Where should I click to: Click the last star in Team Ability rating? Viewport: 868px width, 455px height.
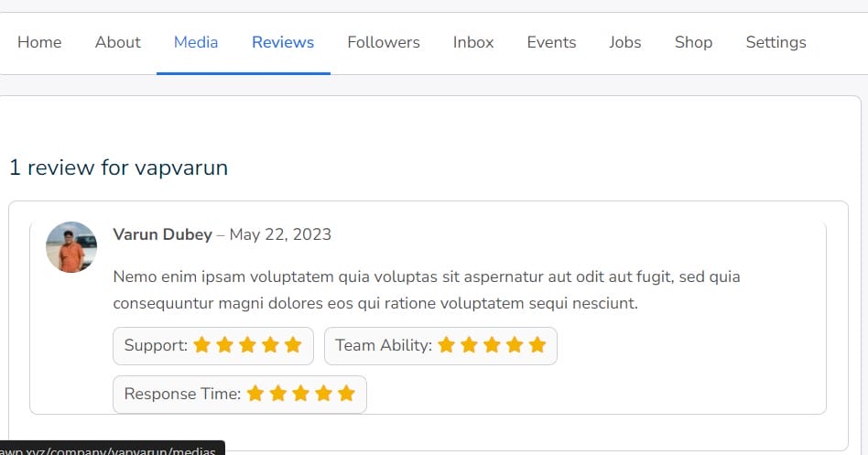coord(537,345)
